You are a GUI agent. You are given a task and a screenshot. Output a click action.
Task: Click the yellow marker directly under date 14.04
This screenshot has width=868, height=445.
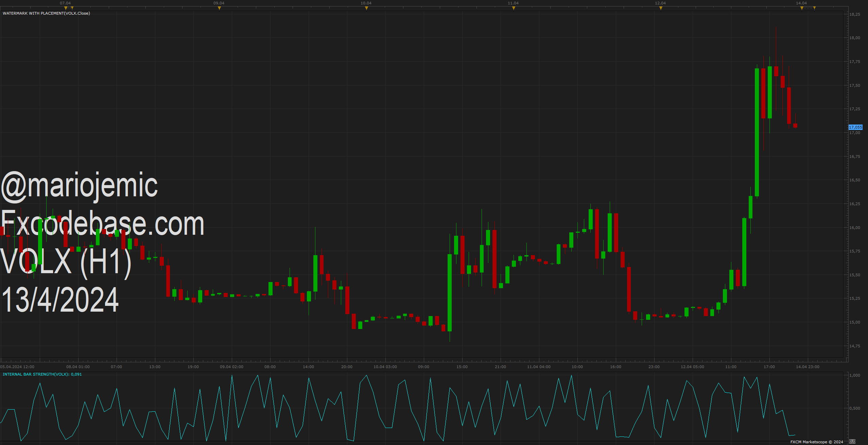pyautogui.click(x=802, y=8)
